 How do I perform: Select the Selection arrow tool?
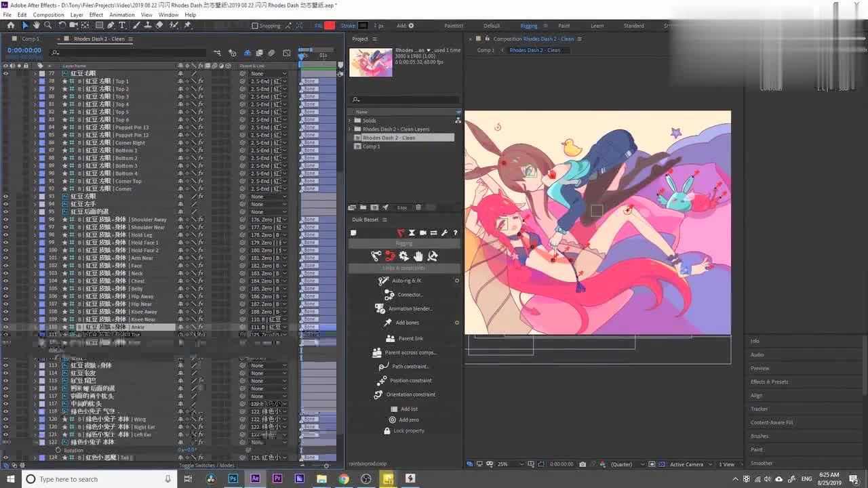(25, 25)
